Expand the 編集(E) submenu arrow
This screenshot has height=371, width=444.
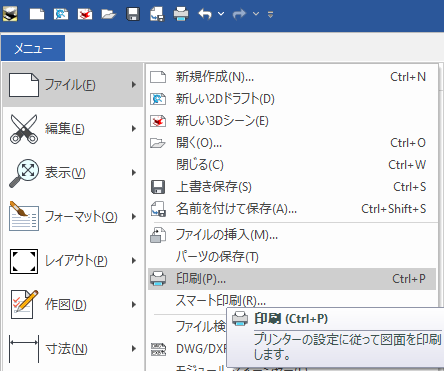click(134, 129)
